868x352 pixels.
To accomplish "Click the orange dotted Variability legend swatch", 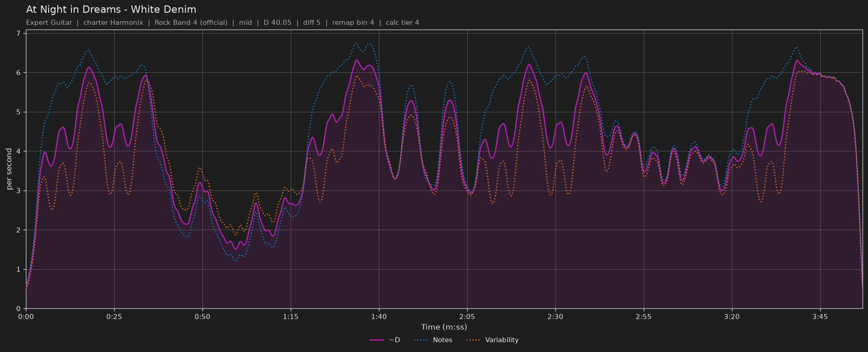I will pos(474,340).
